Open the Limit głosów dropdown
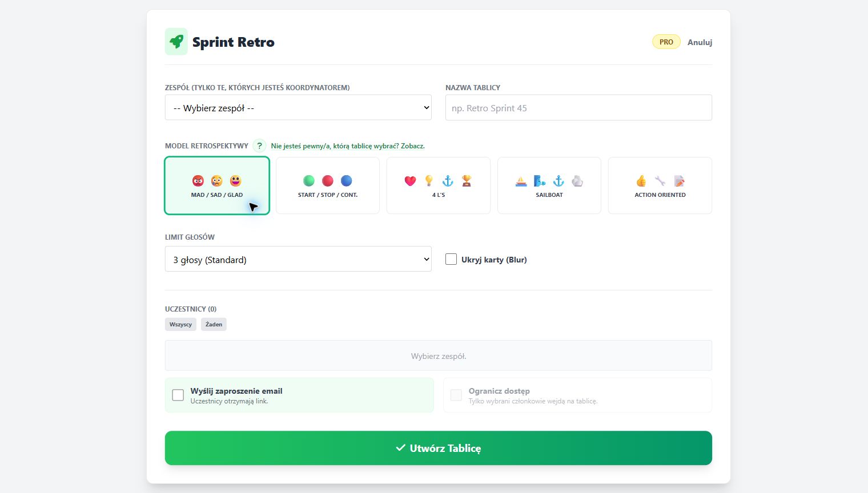This screenshot has height=493, width=868. click(x=298, y=259)
